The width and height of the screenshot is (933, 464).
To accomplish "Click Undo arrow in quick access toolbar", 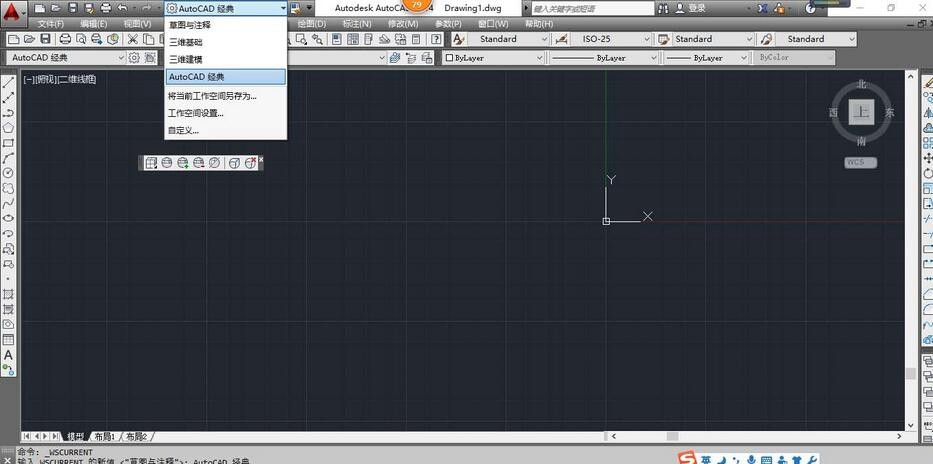I will [123, 8].
